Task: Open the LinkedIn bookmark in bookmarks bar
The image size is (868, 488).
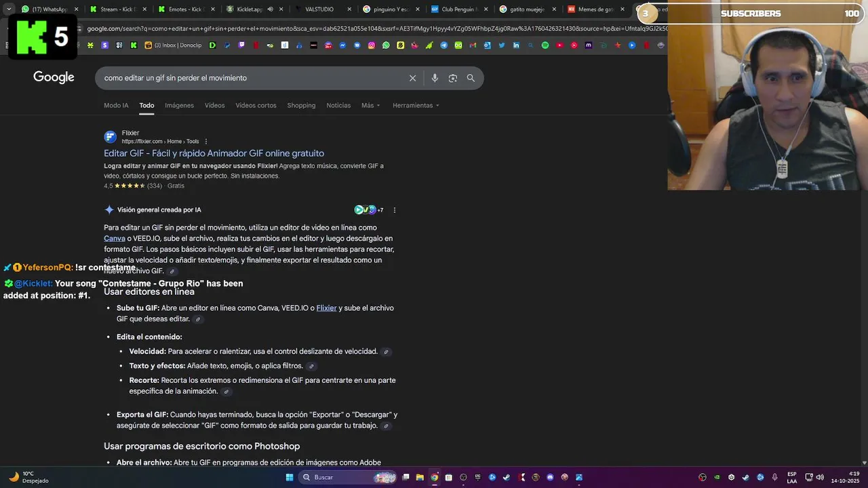Action: 516,45
